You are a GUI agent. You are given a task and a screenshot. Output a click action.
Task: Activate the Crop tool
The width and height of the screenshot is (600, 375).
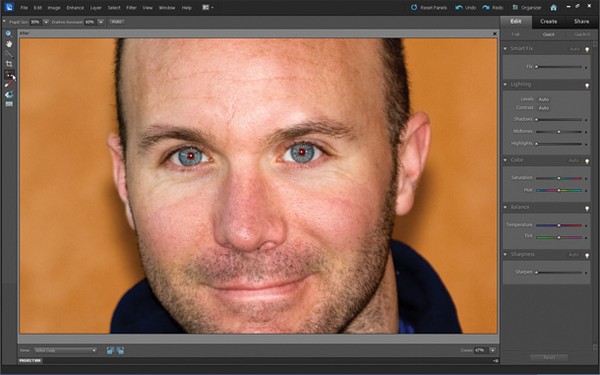point(8,64)
